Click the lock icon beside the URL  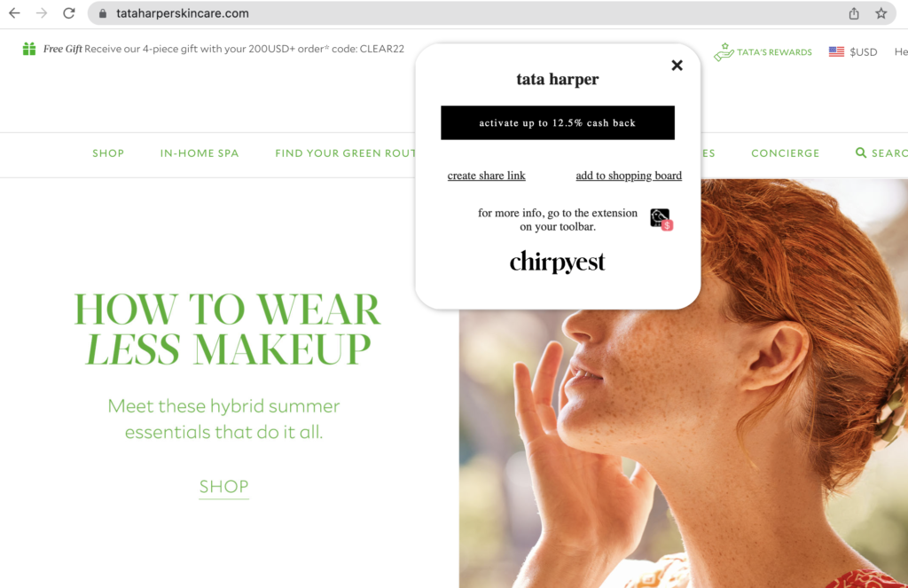coord(103,13)
